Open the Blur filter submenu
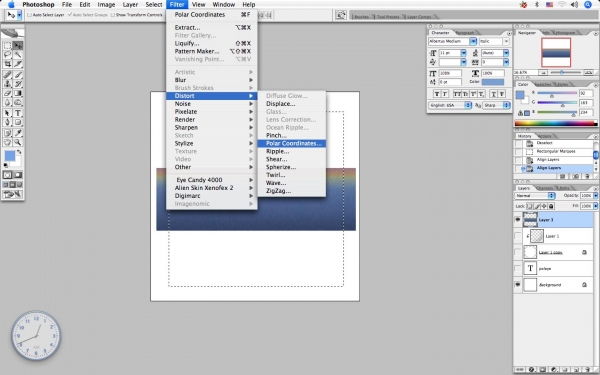 [x=212, y=80]
